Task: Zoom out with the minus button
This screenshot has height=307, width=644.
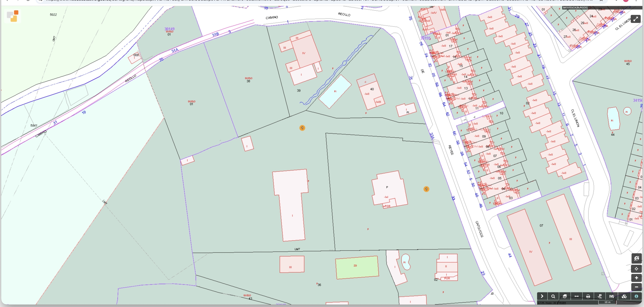Action: [x=636, y=287]
